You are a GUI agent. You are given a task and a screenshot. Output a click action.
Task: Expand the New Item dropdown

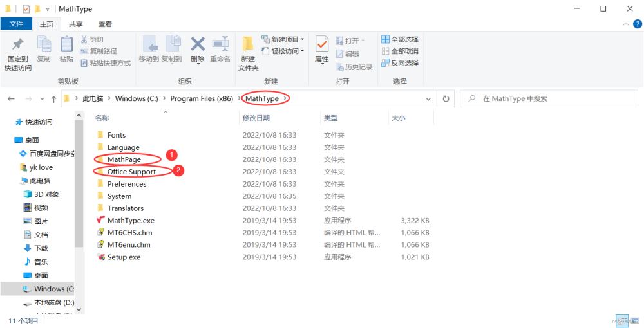click(x=283, y=39)
